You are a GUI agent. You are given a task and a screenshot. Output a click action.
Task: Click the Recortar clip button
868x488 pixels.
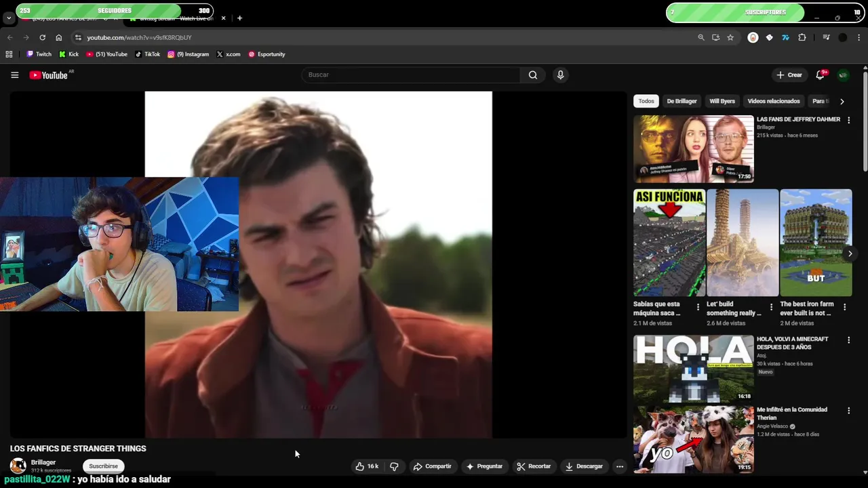(534, 466)
